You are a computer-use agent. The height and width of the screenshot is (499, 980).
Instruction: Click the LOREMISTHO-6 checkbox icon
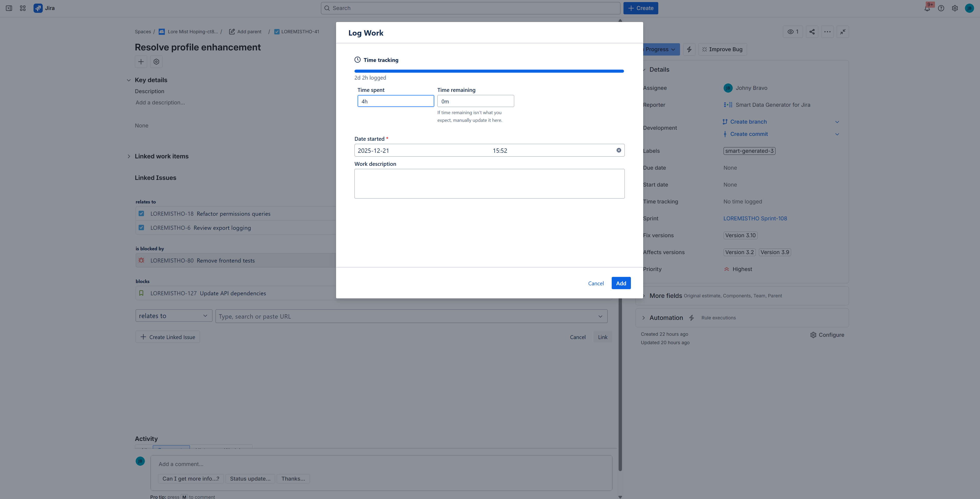[141, 228]
